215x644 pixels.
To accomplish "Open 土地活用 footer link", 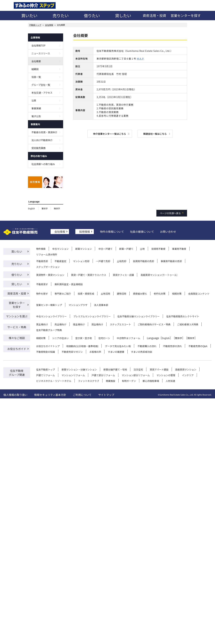I will pyautogui.click(x=105, y=294).
